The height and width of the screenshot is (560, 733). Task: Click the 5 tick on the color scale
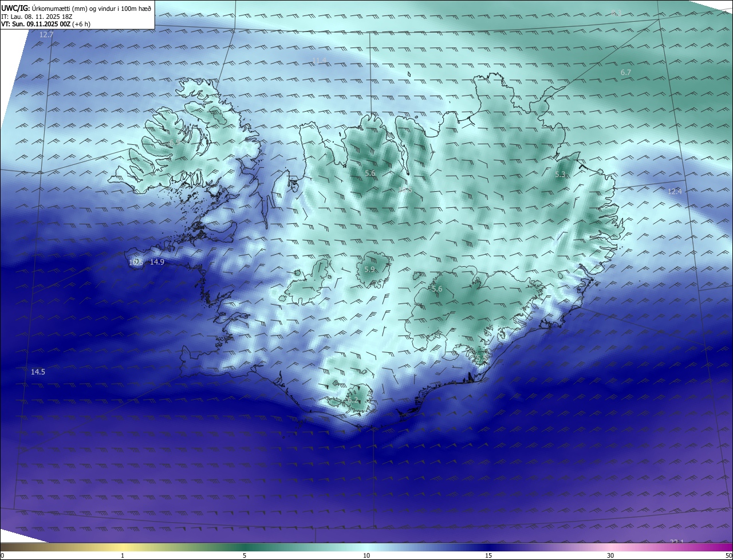245,556
